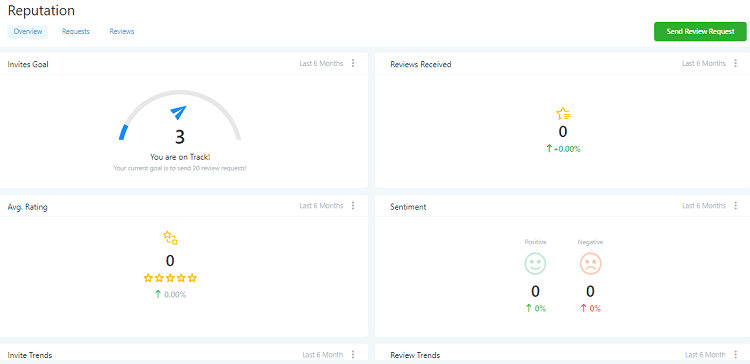Viewport: 750px width, 364px height.
Task: Click the current goal 20 review requests text
Action: 180,168
